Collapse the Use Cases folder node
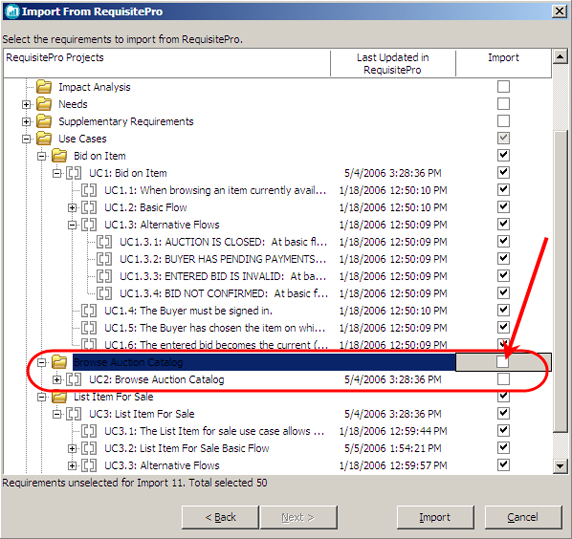This screenshot has width=572, height=539. (26, 139)
